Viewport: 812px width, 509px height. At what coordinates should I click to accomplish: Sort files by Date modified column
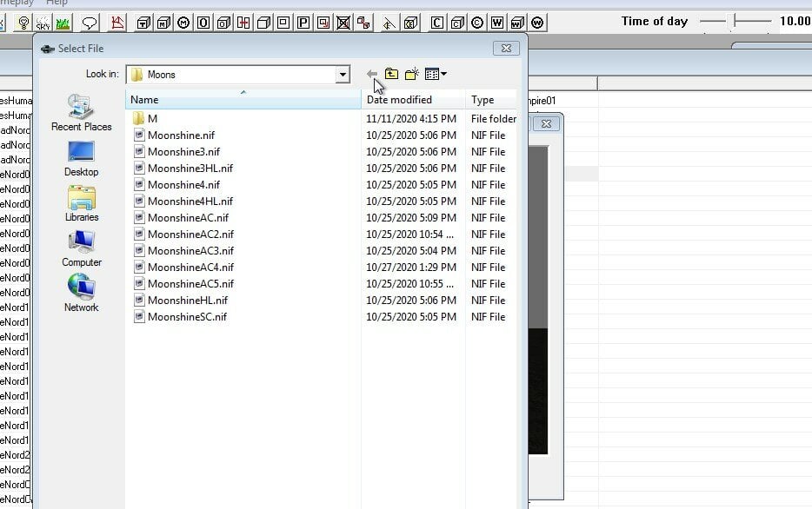point(413,99)
